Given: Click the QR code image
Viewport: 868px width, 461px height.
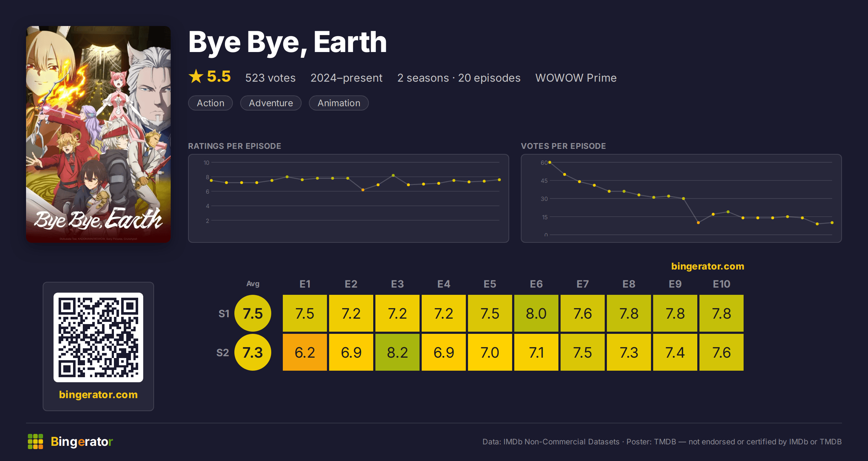Looking at the screenshot, I should tap(98, 337).
